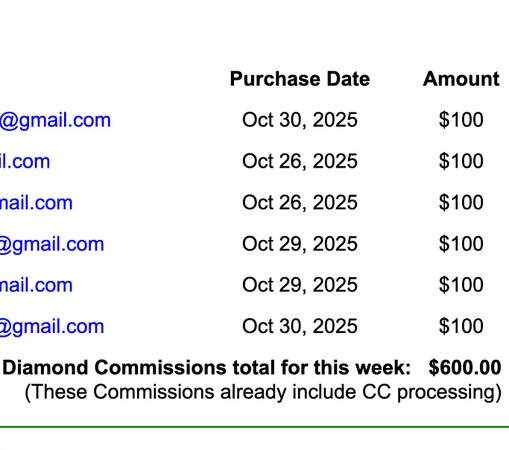Click the last row's @gmail.com email link
509x450 pixels.
coord(52,327)
